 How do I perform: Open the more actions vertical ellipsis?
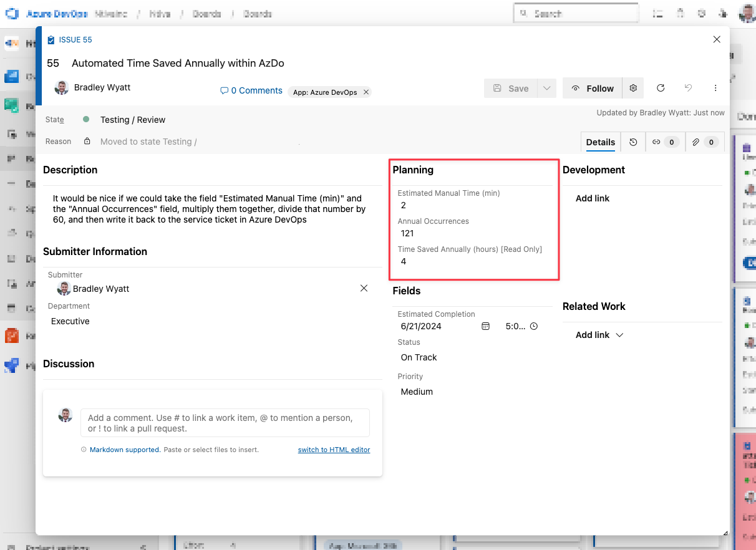click(715, 89)
